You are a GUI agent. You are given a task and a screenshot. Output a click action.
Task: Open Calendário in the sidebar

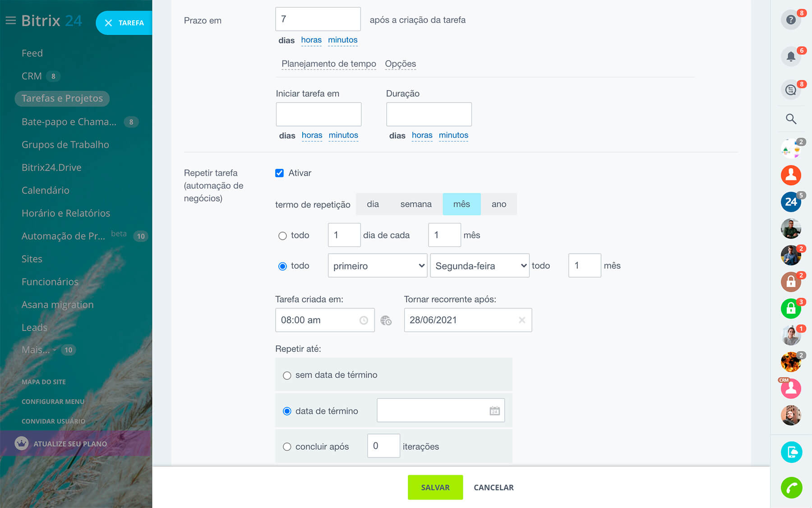[x=46, y=190]
